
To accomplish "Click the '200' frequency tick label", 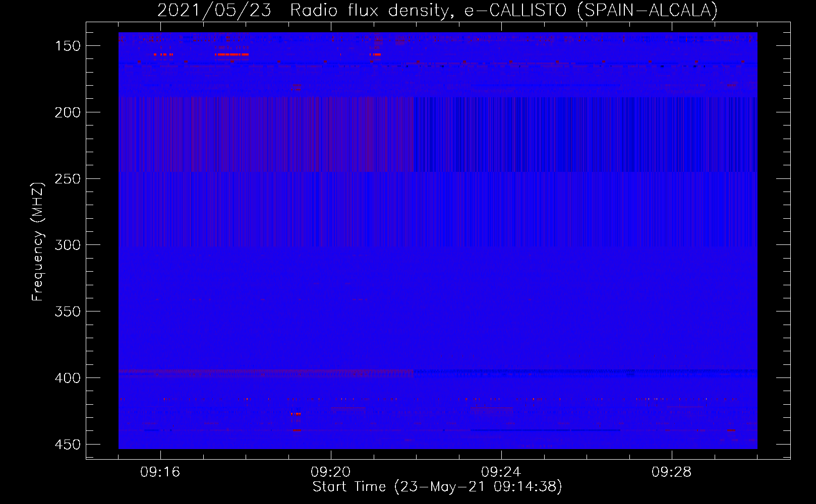I will coord(68,112).
